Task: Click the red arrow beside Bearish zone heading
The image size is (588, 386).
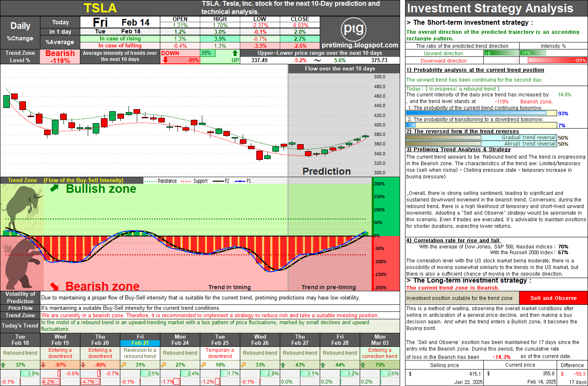Action: (54, 286)
